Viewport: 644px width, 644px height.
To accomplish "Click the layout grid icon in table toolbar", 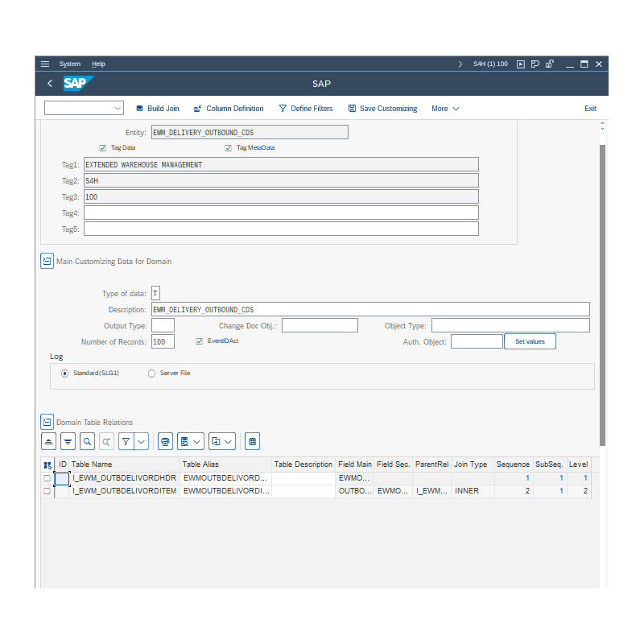I will (253, 441).
